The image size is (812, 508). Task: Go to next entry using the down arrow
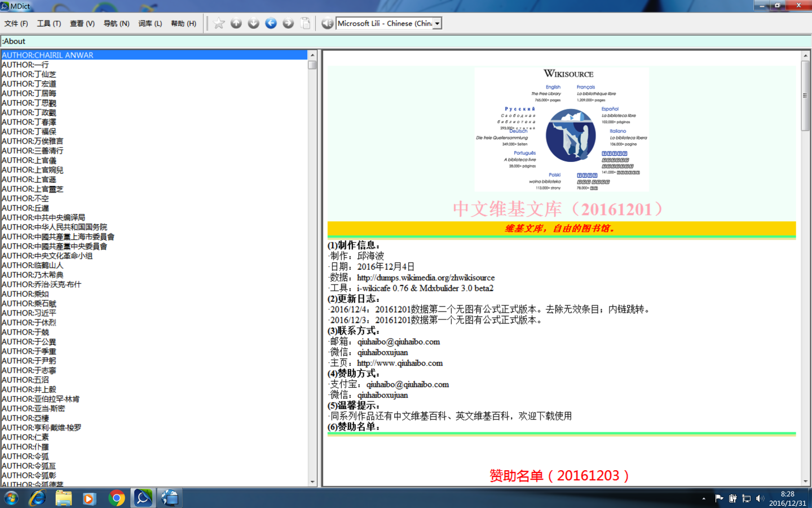(x=254, y=23)
